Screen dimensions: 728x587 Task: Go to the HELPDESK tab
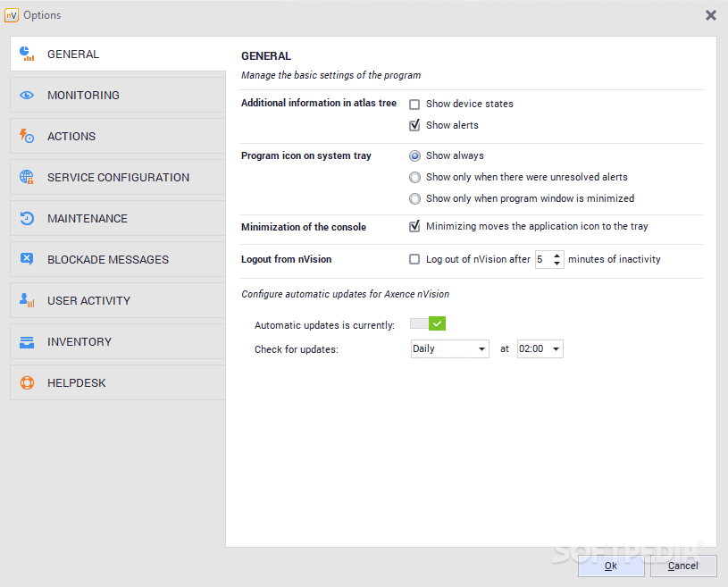pyautogui.click(x=118, y=382)
